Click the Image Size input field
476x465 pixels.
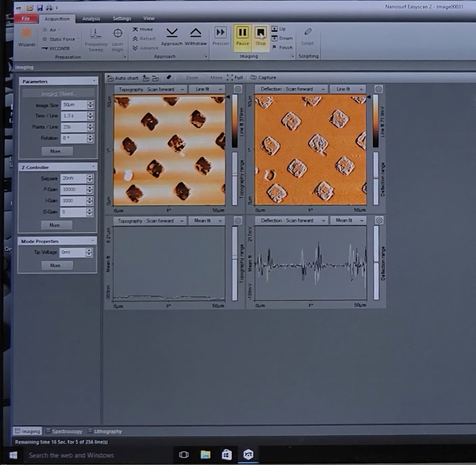pos(74,105)
